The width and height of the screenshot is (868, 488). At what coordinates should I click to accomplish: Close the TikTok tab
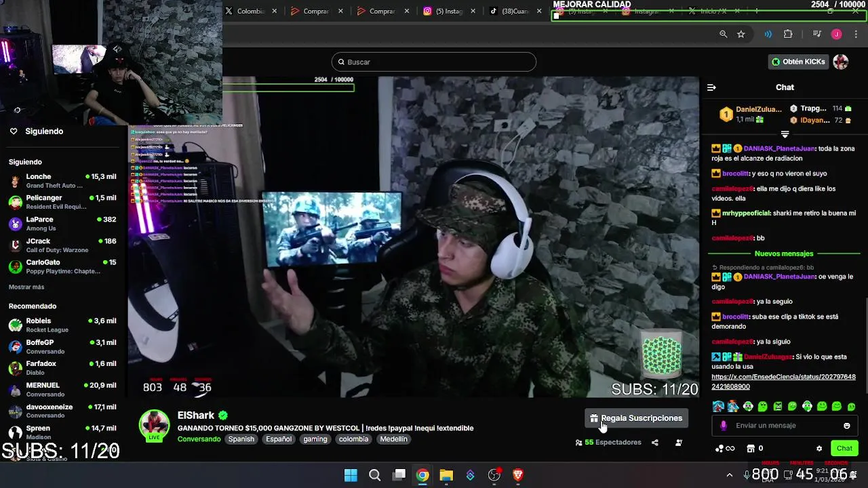click(x=539, y=12)
